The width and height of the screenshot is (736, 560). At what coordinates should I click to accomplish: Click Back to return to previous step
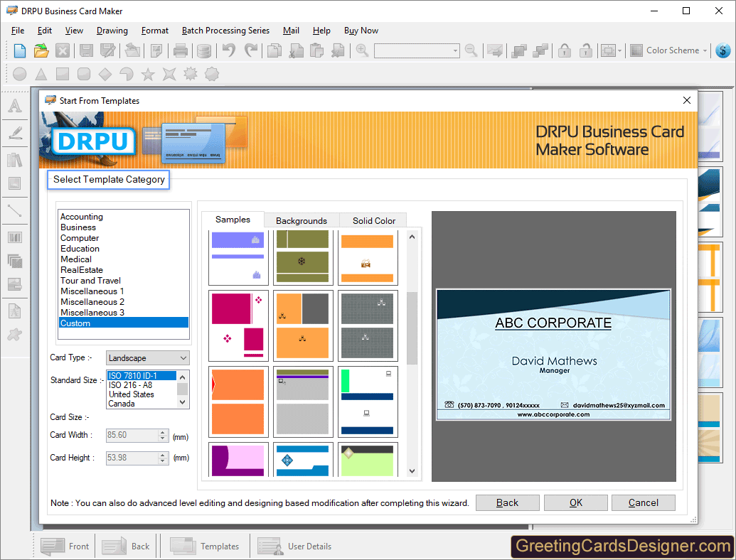507,502
